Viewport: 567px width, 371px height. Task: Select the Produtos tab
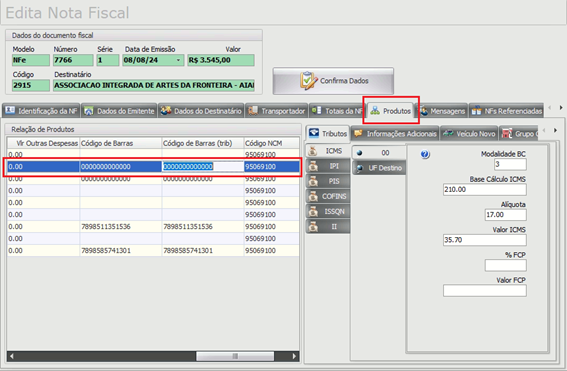click(391, 111)
